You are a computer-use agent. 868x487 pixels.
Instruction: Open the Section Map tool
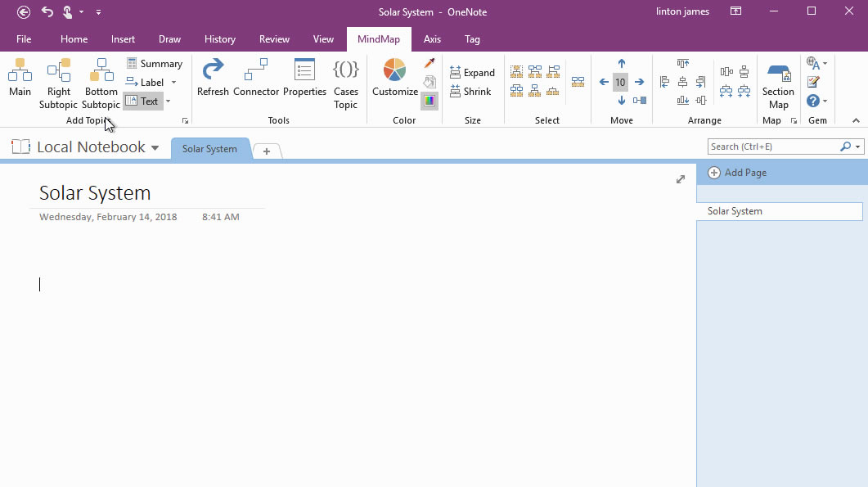(777, 82)
